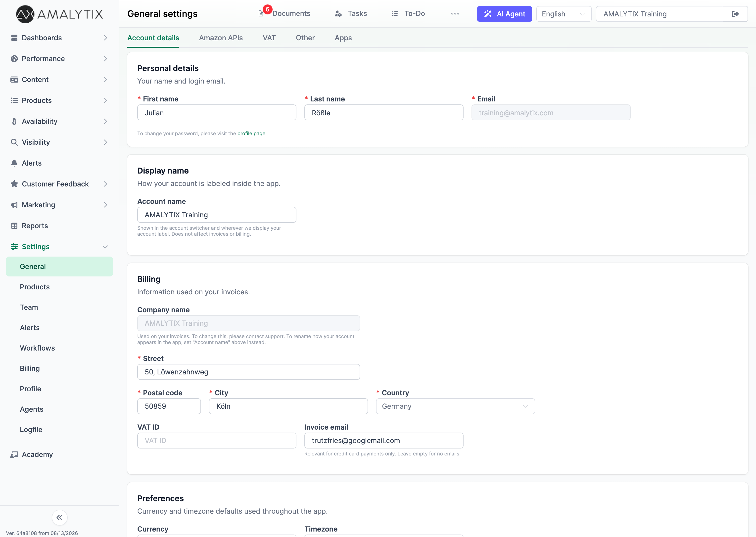Viewport: 756px width, 537px height.
Task: Click the Alerts bell icon
Action: pyautogui.click(x=14, y=163)
